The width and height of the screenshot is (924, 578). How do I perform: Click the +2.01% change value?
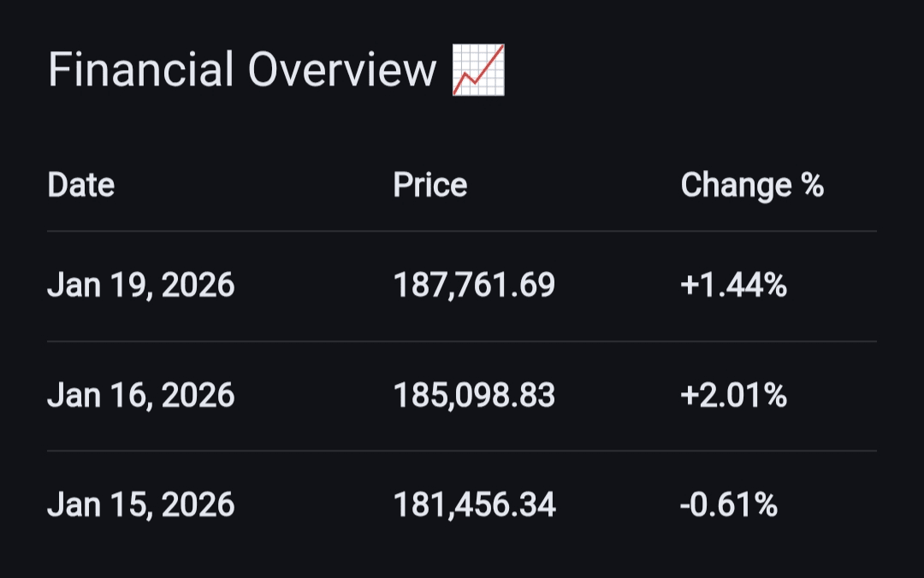(x=733, y=395)
